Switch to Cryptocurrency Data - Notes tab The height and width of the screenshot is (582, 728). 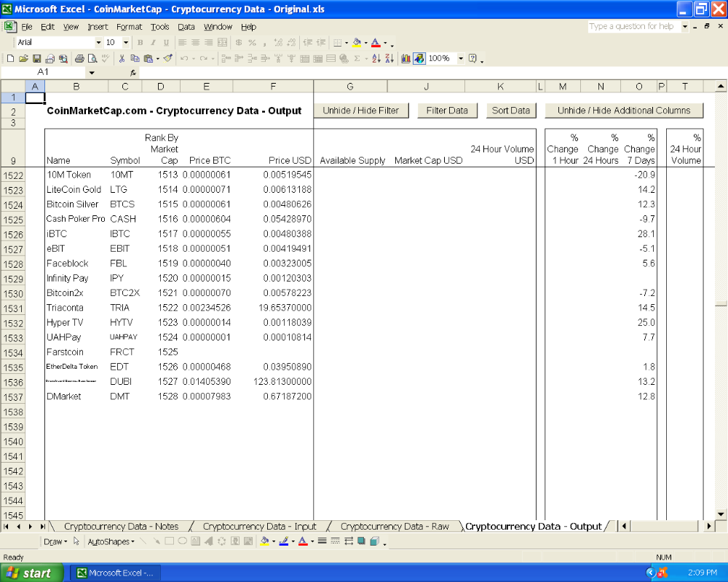121,526
